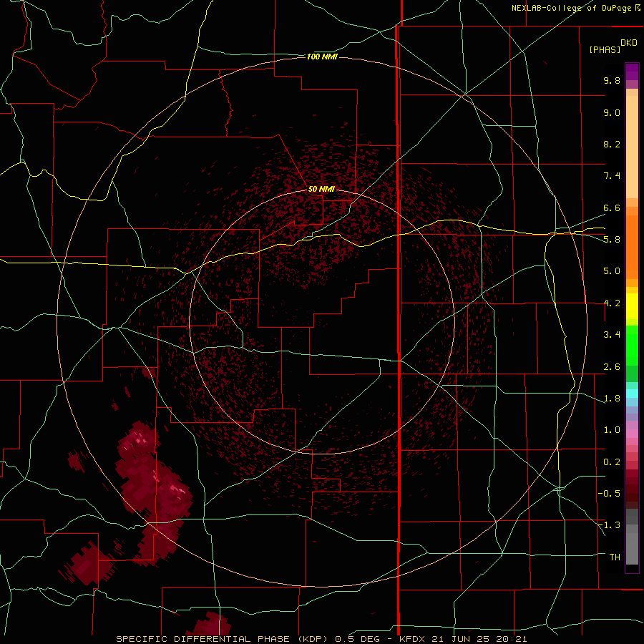
Task: Click the 4.2 scale value
Action: [612, 303]
